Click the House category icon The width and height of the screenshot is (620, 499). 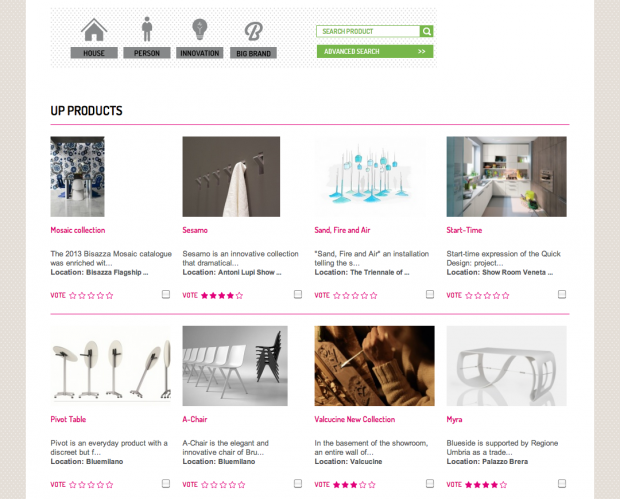94,30
